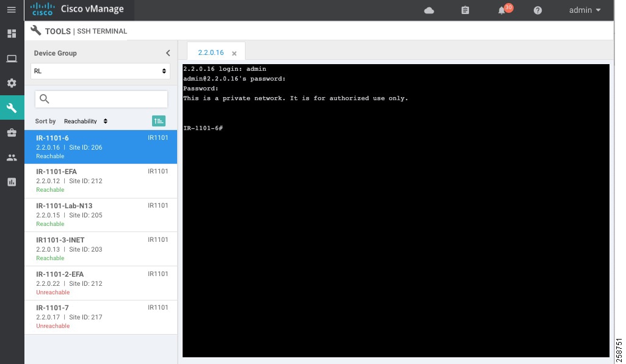
Task: Select device IR-1101-Lab-N13
Action: click(101, 215)
